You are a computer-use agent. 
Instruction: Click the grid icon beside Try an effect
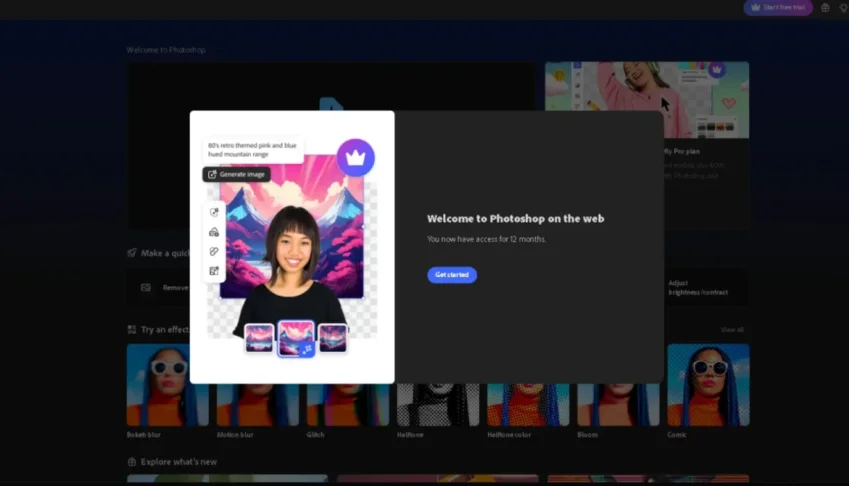coord(132,330)
